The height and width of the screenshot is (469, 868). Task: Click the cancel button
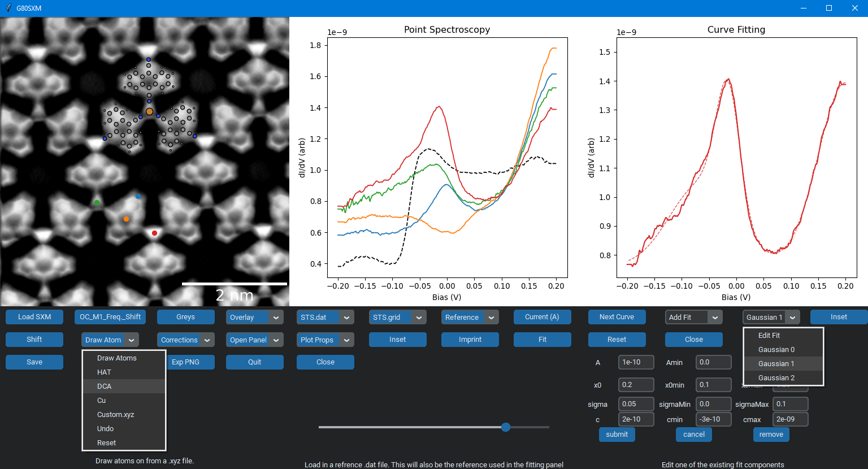694,435
